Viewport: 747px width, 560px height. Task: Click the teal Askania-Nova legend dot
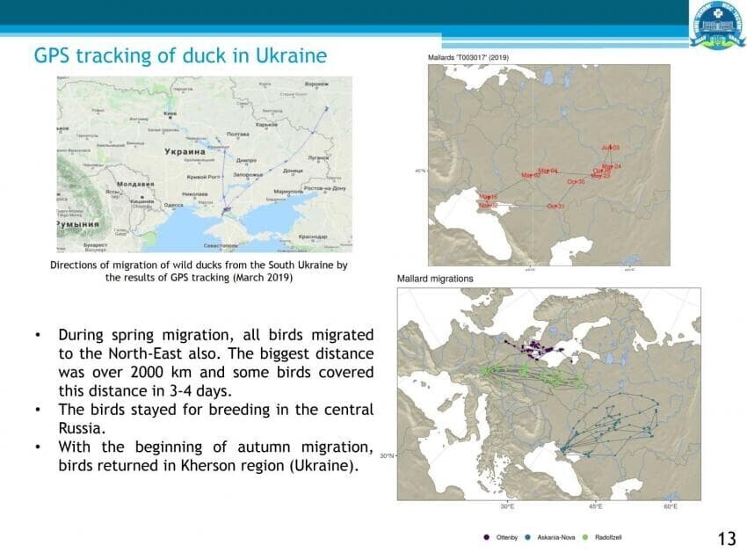tap(527, 537)
